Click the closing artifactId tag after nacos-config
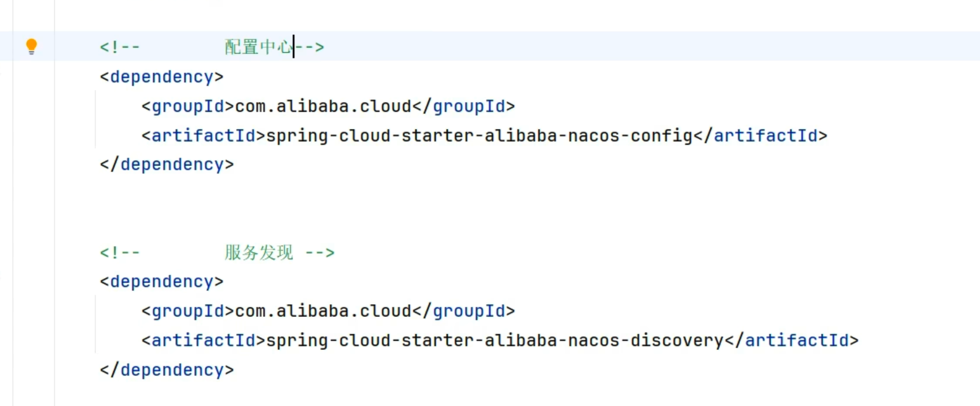 pos(761,136)
